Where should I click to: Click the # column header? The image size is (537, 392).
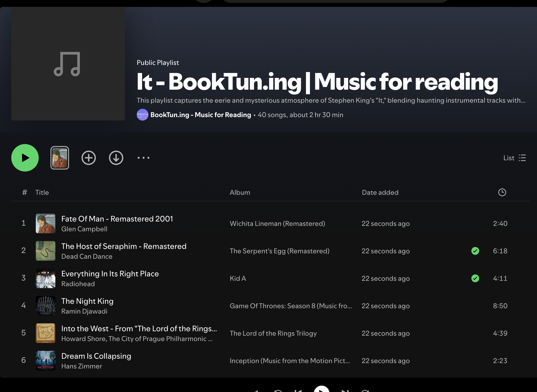pos(24,192)
